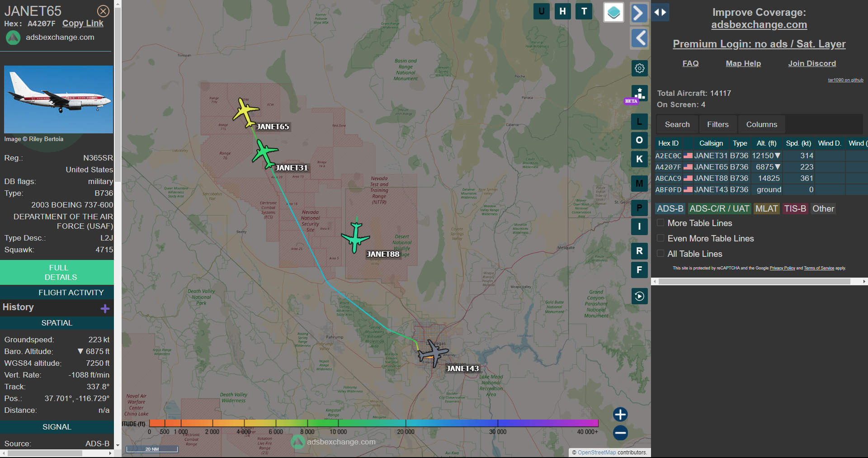The height and width of the screenshot is (458, 868).
Task: Close the JANET65 info panel
Action: (103, 11)
